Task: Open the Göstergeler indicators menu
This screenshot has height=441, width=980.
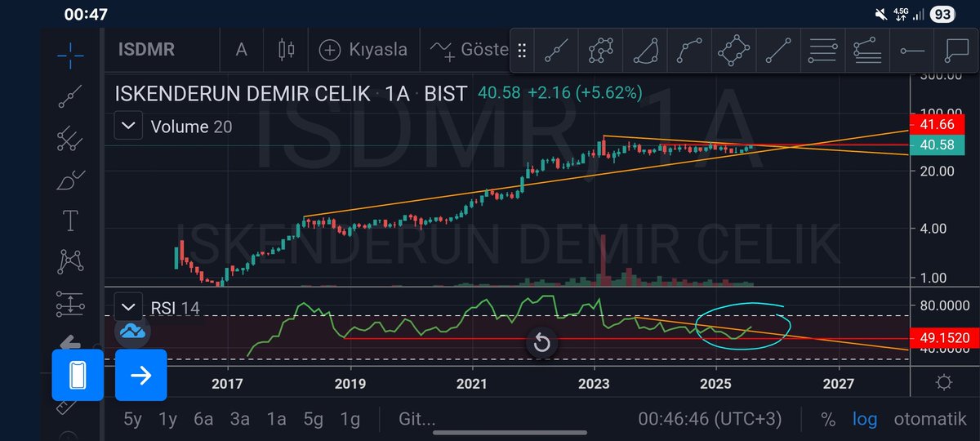Action: [x=469, y=50]
